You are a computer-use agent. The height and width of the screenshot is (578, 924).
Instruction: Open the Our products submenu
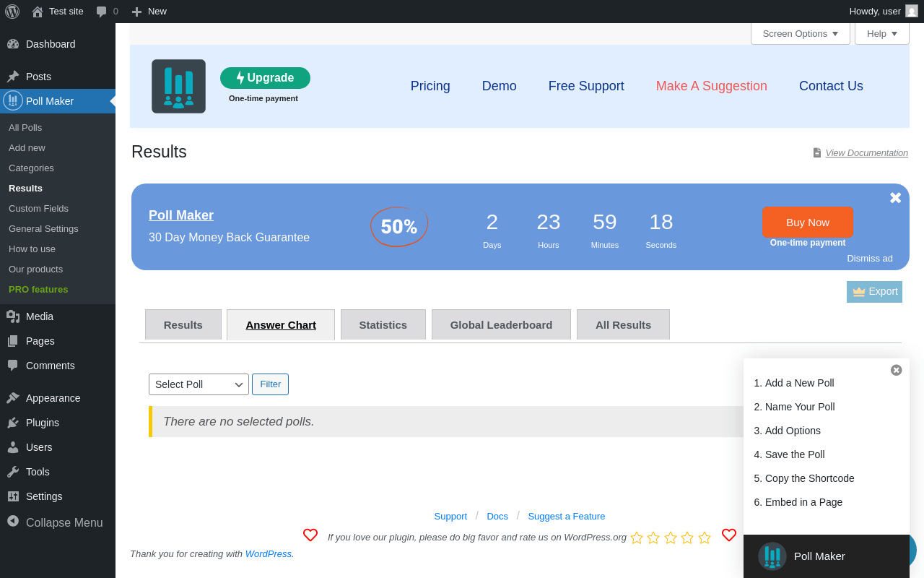tap(58, 269)
